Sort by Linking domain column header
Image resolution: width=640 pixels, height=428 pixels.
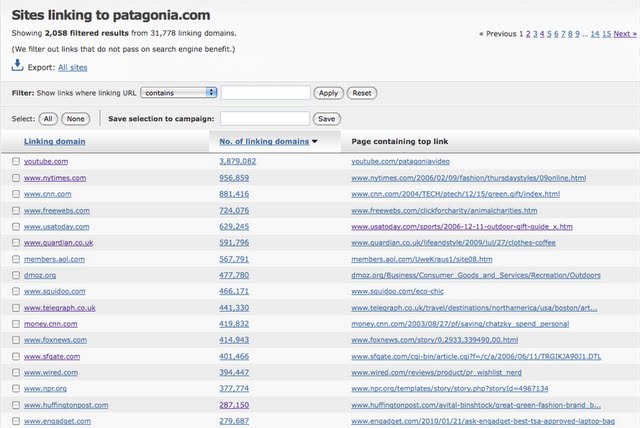click(x=55, y=141)
